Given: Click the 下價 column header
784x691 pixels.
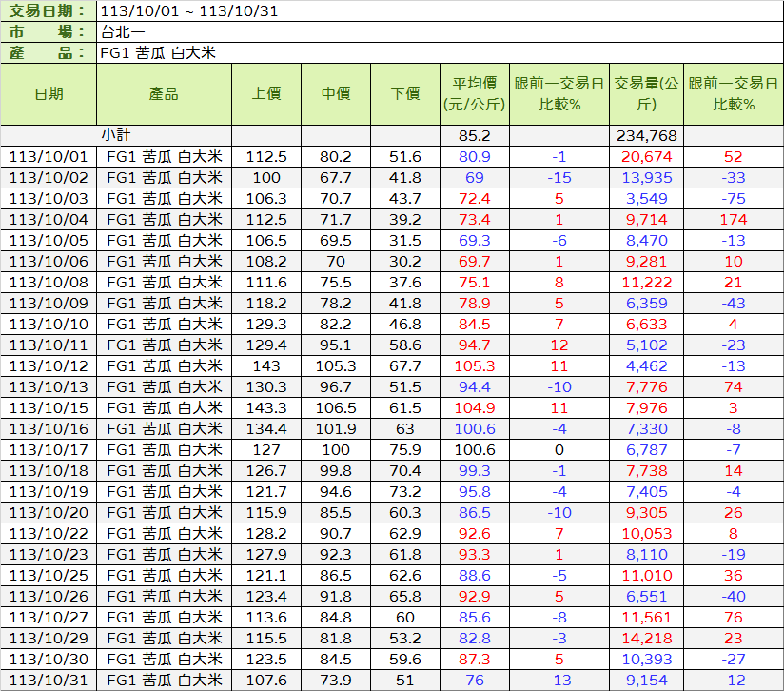Looking at the screenshot, I should pos(405,93).
